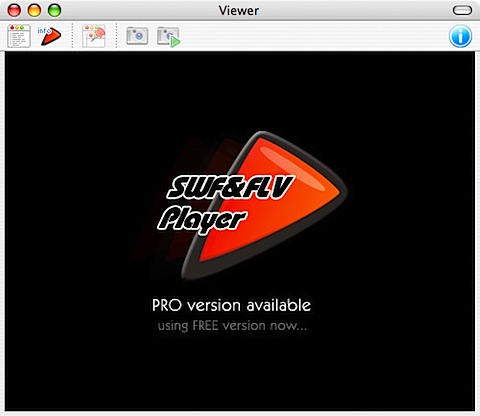Click the pinned window icon with pushpin

click(94, 36)
